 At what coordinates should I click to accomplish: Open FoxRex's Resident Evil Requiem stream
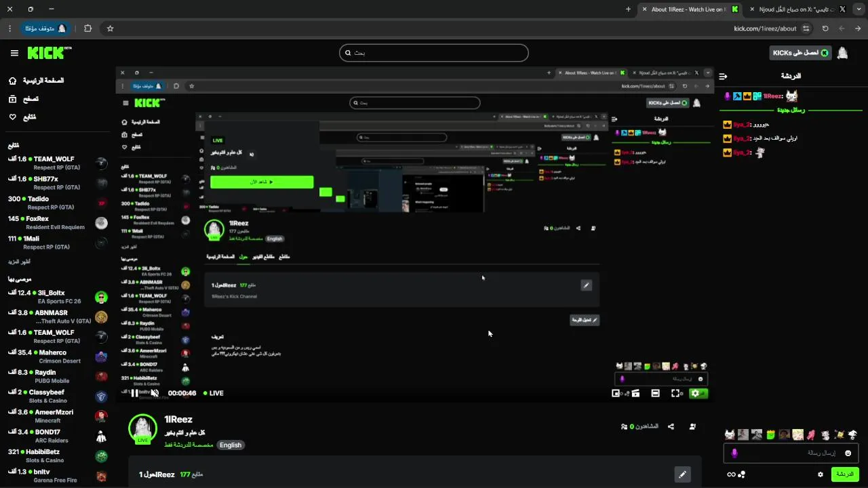pyautogui.click(x=58, y=223)
